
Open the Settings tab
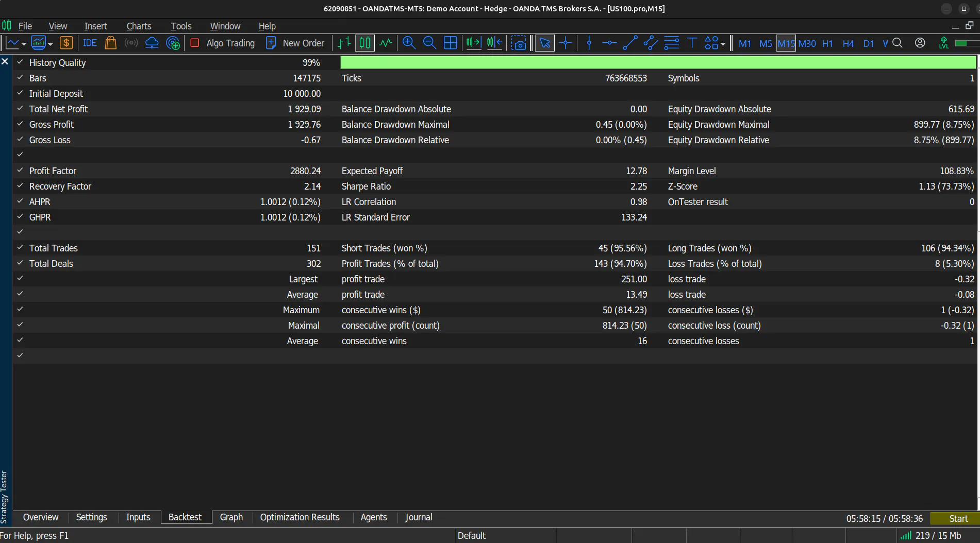coord(91,517)
